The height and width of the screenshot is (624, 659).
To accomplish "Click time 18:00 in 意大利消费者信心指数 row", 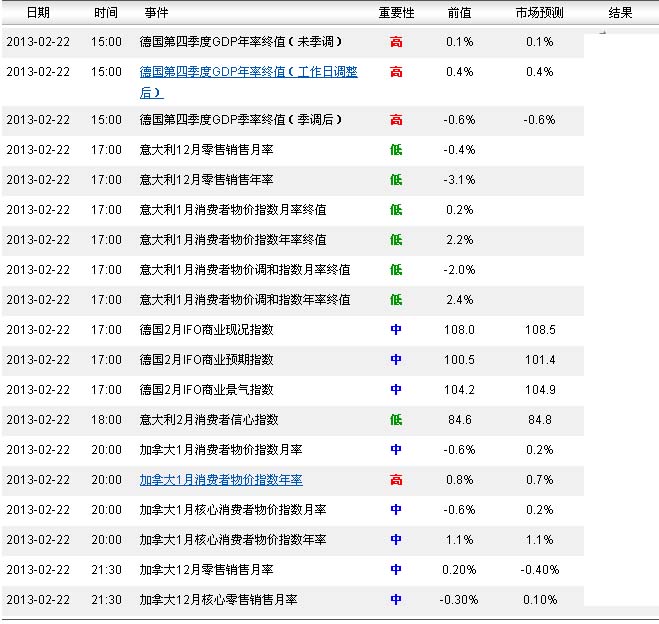I will point(106,420).
